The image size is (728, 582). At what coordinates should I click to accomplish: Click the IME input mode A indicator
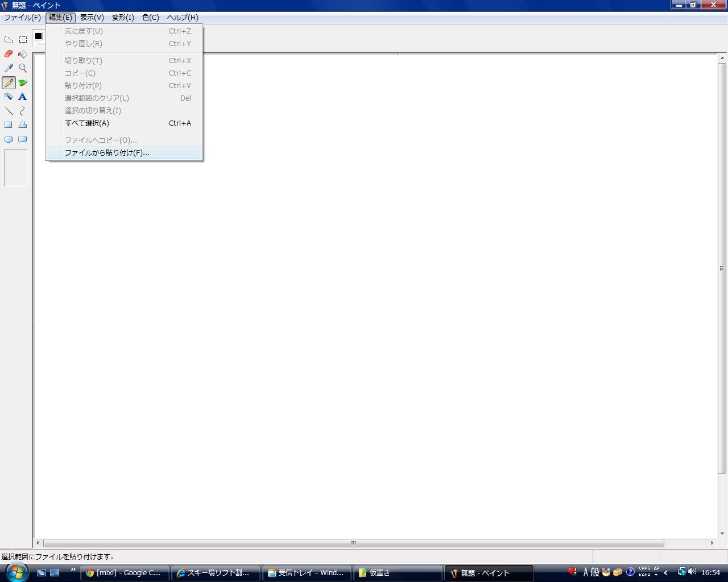(586, 572)
